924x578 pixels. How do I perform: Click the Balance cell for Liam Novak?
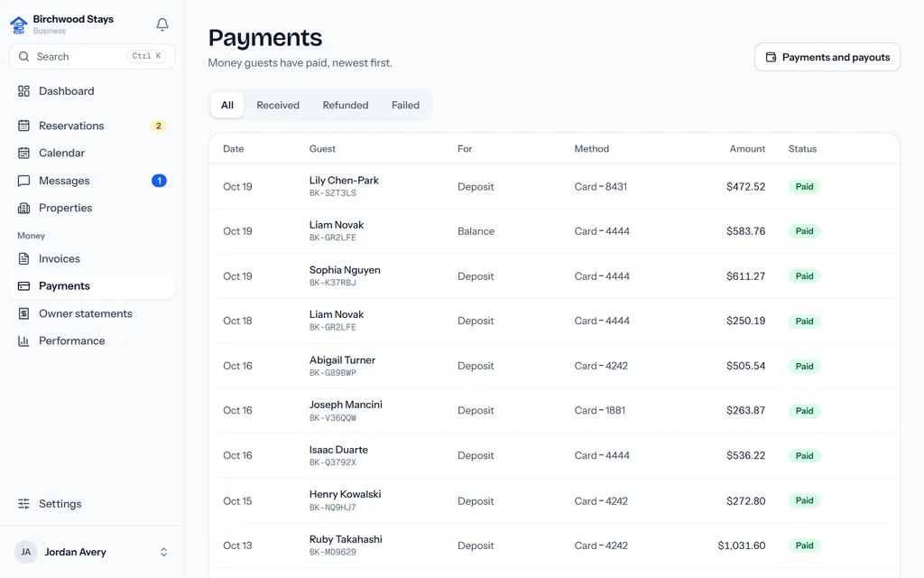click(x=476, y=231)
